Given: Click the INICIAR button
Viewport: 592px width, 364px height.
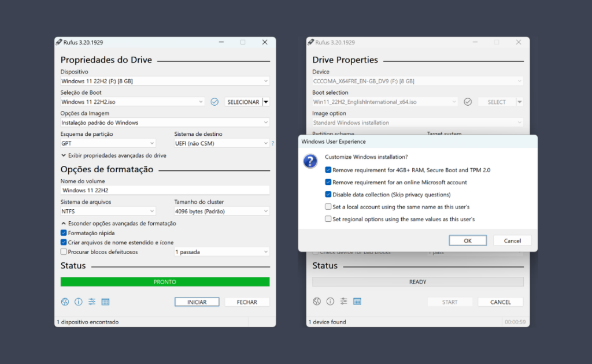Looking at the screenshot, I should click(x=197, y=302).
